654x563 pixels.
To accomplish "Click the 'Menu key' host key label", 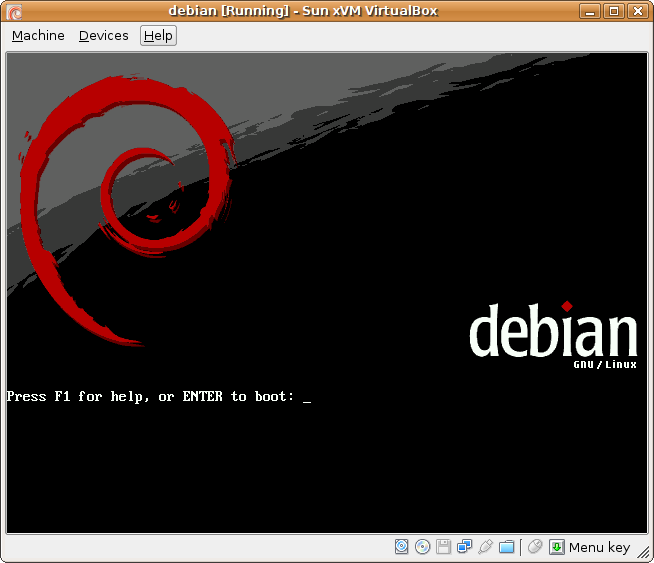I will [599, 547].
